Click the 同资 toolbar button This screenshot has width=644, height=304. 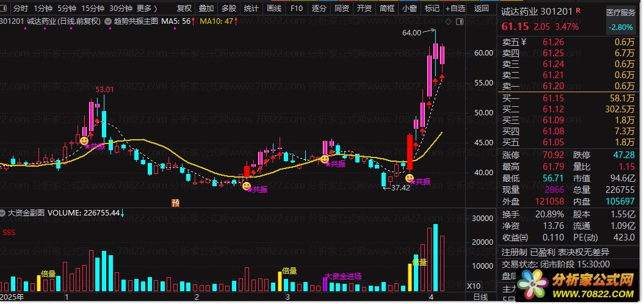pyautogui.click(x=341, y=8)
